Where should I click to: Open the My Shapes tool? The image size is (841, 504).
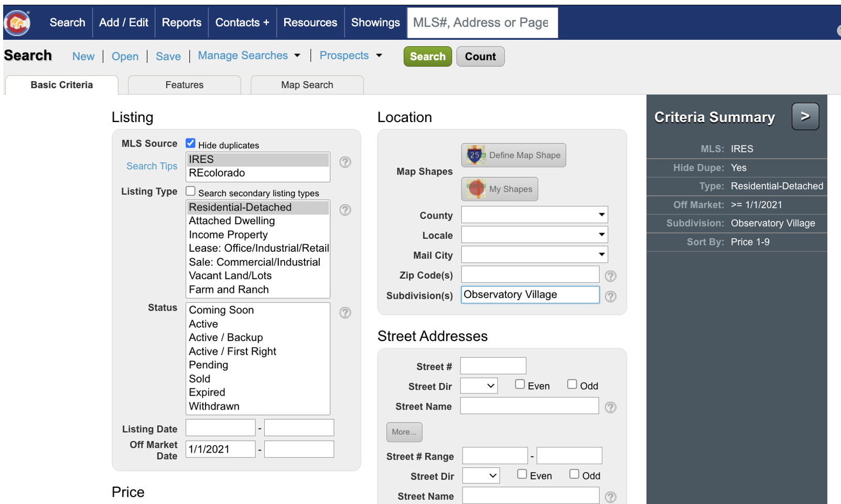coord(499,189)
